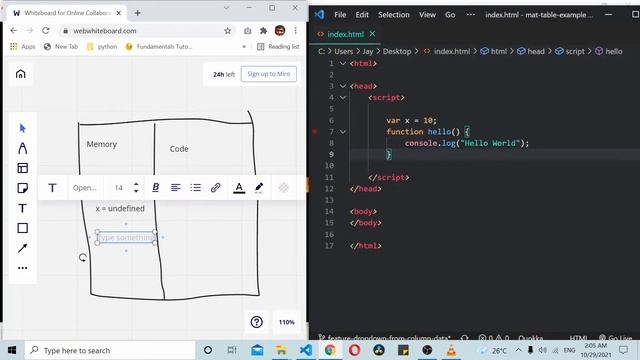The width and height of the screenshot is (640, 360).
Task: Collapse the head tag fold on line 3
Action: (x=343, y=86)
